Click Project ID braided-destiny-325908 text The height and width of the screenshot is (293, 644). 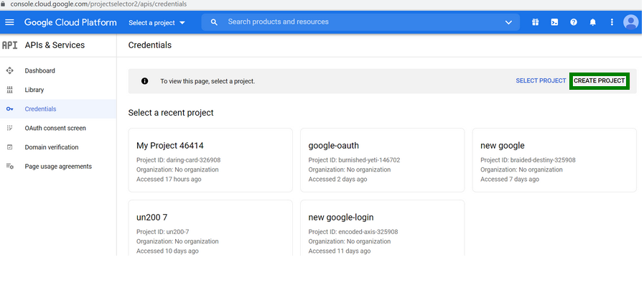tap(528, 160)
